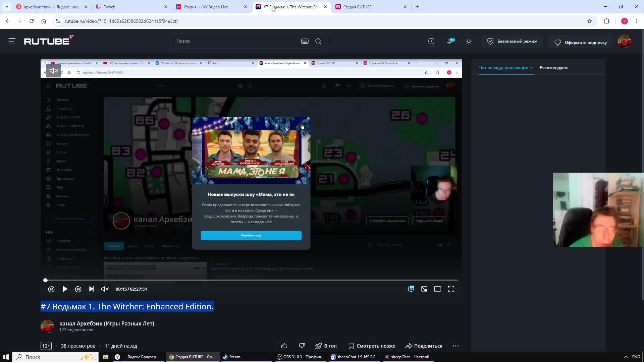Open RUTUBE hamburger menu
The height and width of the screenshot is (362, 644).
click(12, 41)
